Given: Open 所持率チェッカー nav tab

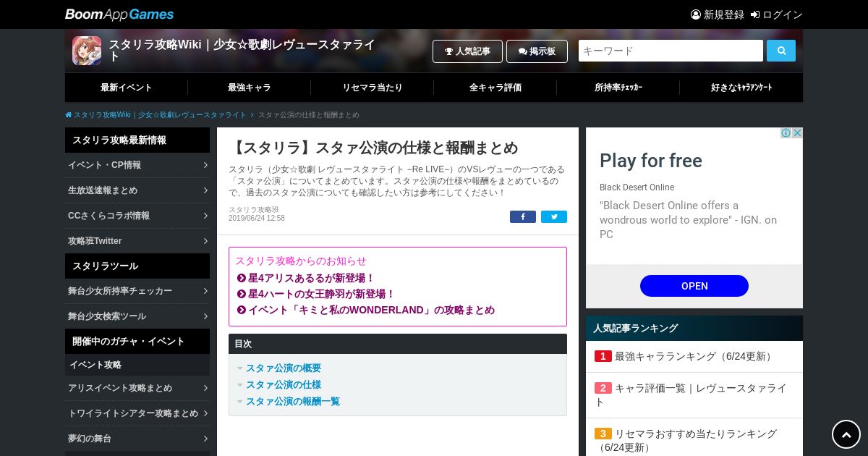Looking at the screenshot, I should [x=618, y=88].
